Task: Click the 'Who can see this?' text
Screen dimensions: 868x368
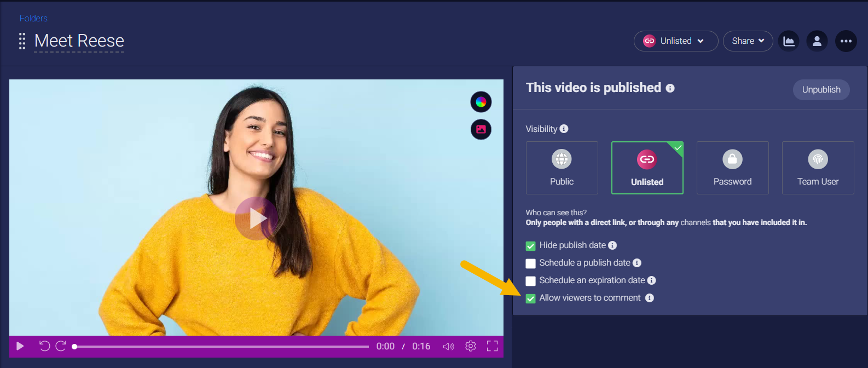Action: coord(556,212)
